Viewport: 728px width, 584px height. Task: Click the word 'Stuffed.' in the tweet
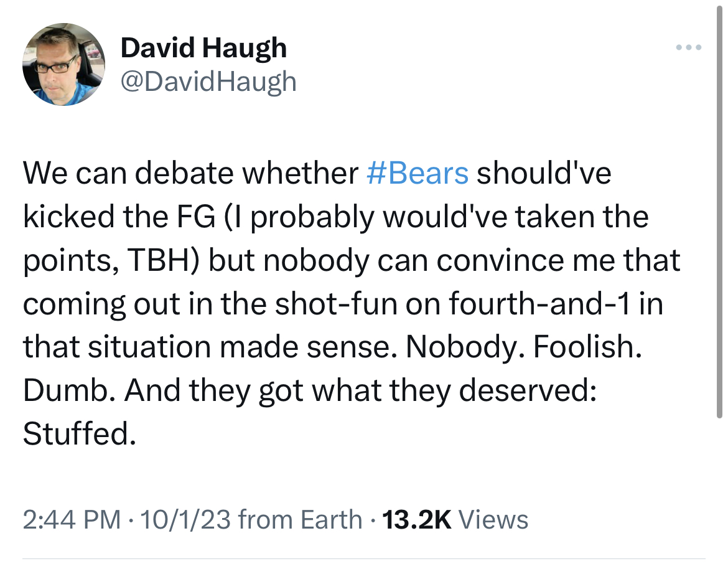(79, 434)
